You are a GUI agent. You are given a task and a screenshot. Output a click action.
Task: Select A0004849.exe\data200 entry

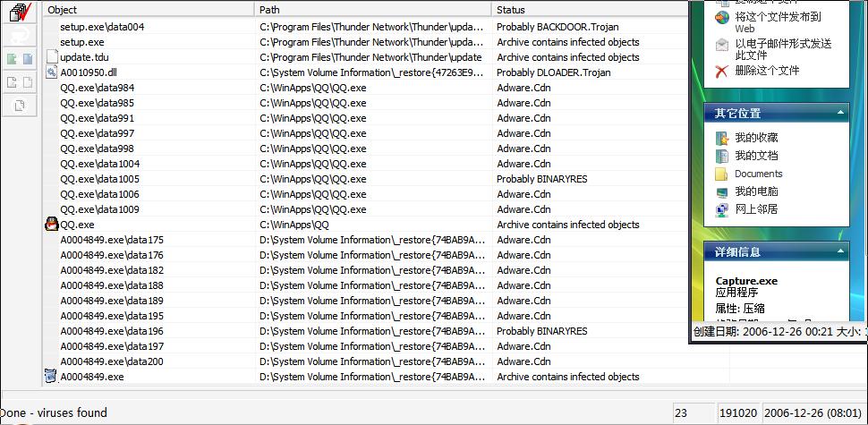(x=112, y=361)
